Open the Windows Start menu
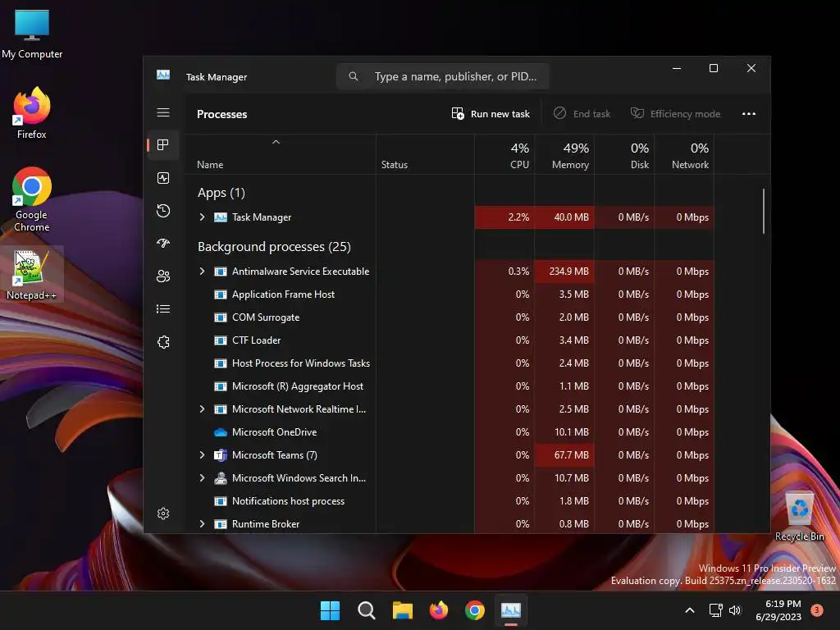This screenshot has width=840, height=630. pos(330,610)
